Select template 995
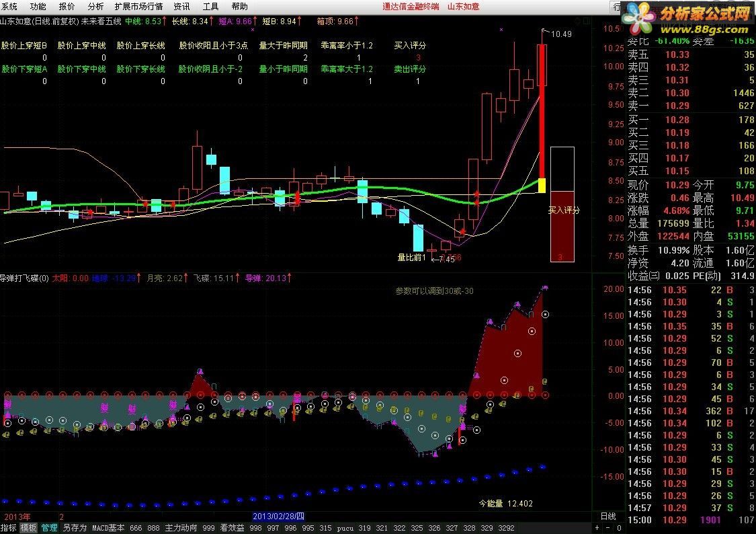This screenshot has height=534, width=756. coord(308,528)
